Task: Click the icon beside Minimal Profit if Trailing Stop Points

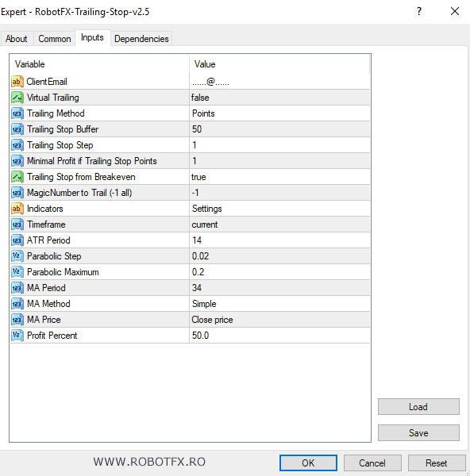Action: coord(17,161)
